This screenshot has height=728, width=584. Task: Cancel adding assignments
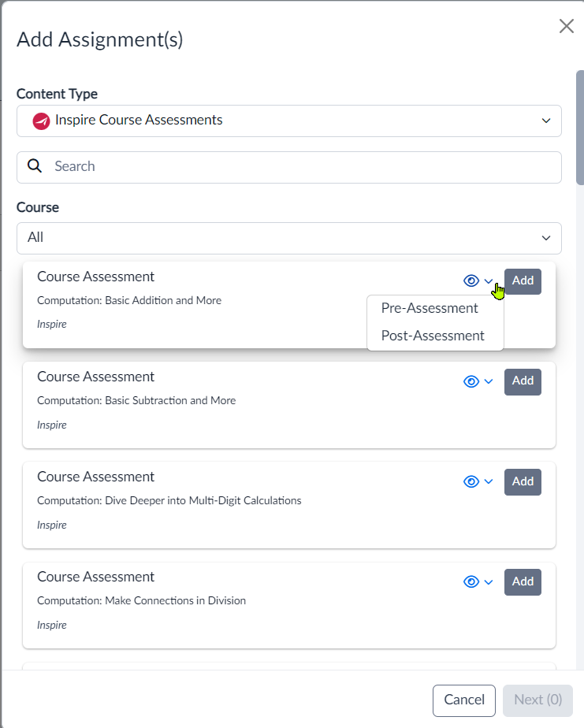pos(464,700)
